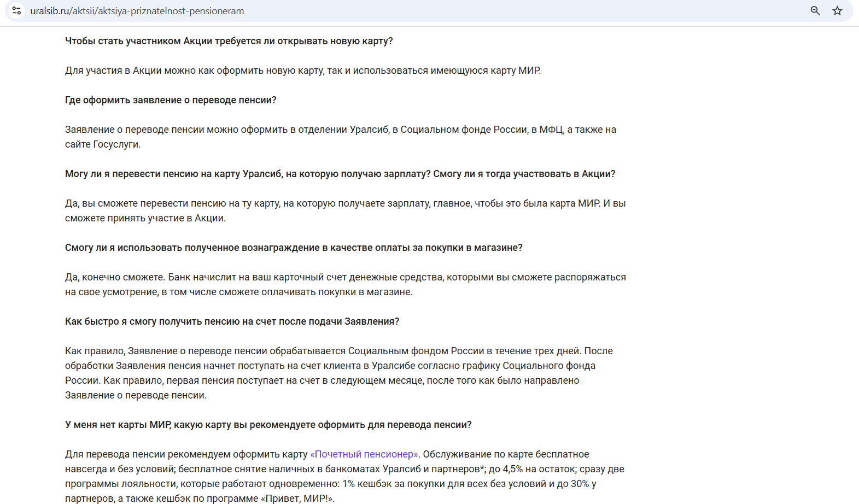Click the 'до 4,5% на остаток' text
The height and width of the screenshot is (504, 859).
[x=531, y=469]
